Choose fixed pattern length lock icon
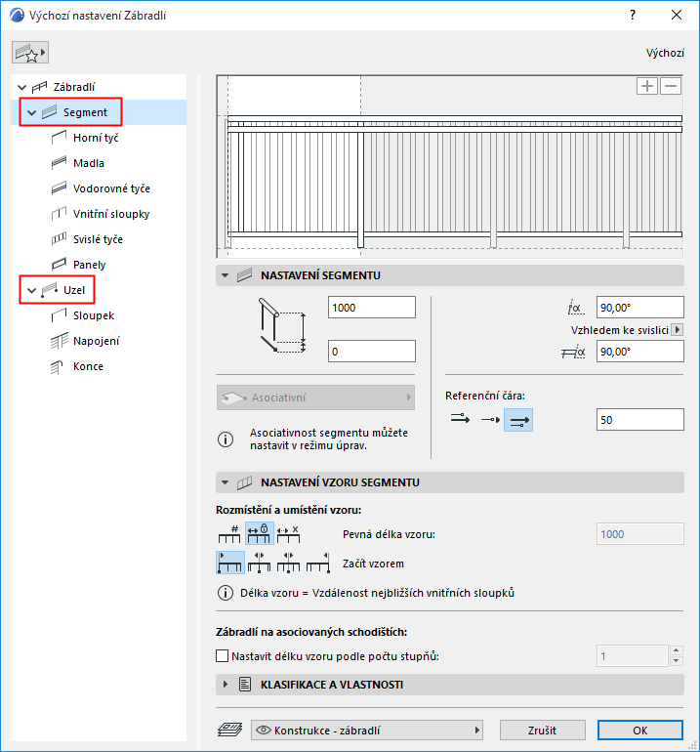 click(260, 534)
